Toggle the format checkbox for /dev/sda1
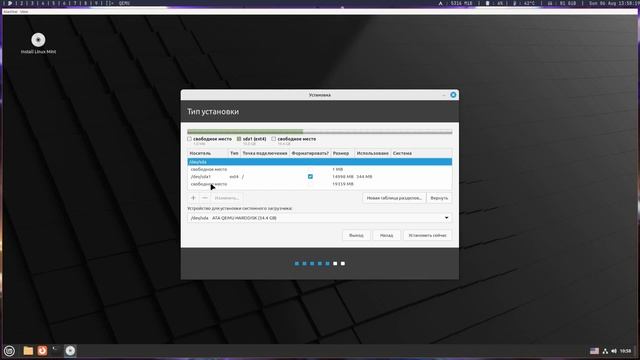 (x=310, y=177)
